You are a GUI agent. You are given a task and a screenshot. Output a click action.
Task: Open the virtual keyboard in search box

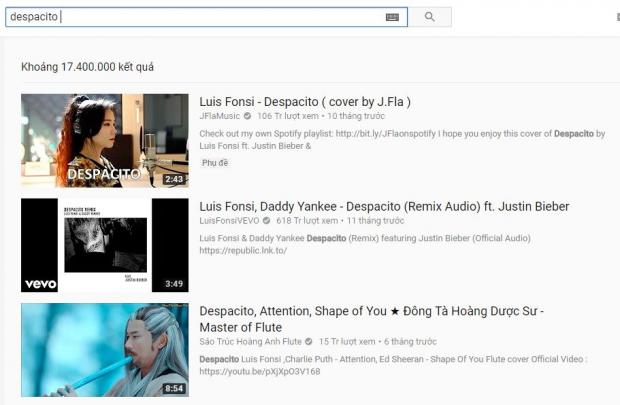coord(392,17)
